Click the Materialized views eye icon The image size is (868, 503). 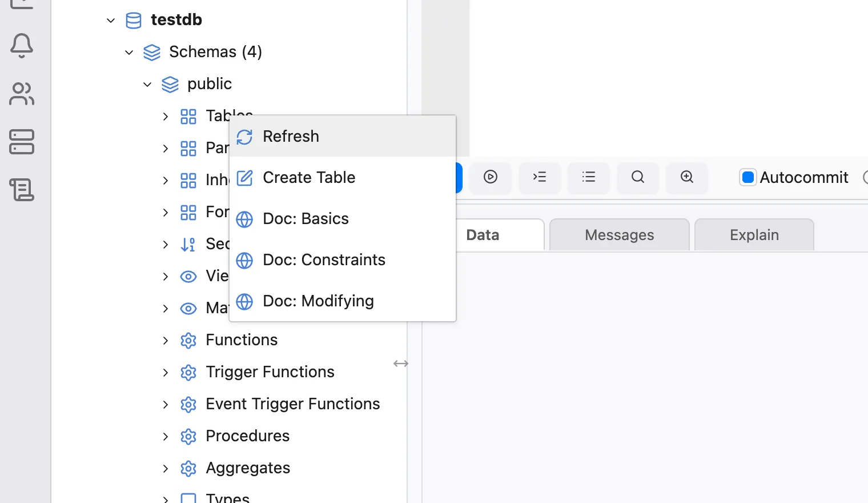(188, 309)
